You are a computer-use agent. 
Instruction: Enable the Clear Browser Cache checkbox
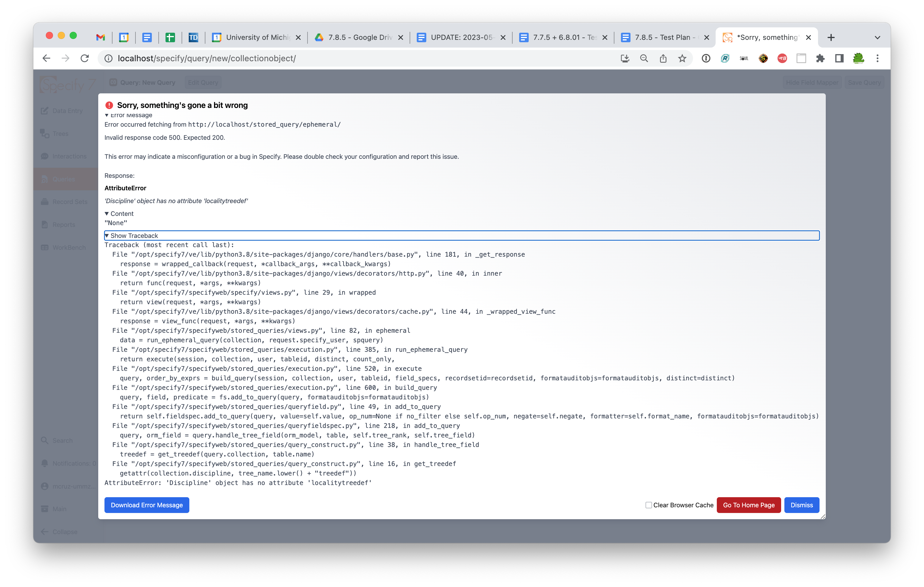[648, 505]
